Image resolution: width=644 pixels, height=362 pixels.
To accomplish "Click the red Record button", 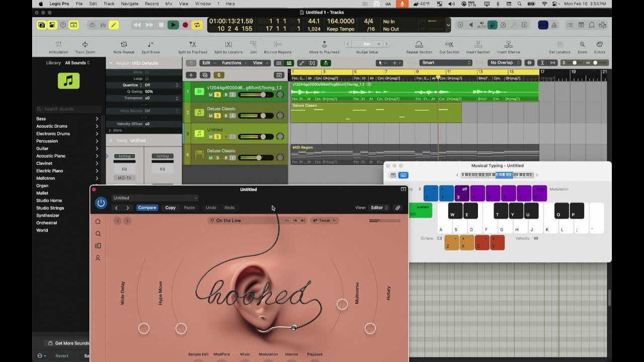I will point(185,25).
